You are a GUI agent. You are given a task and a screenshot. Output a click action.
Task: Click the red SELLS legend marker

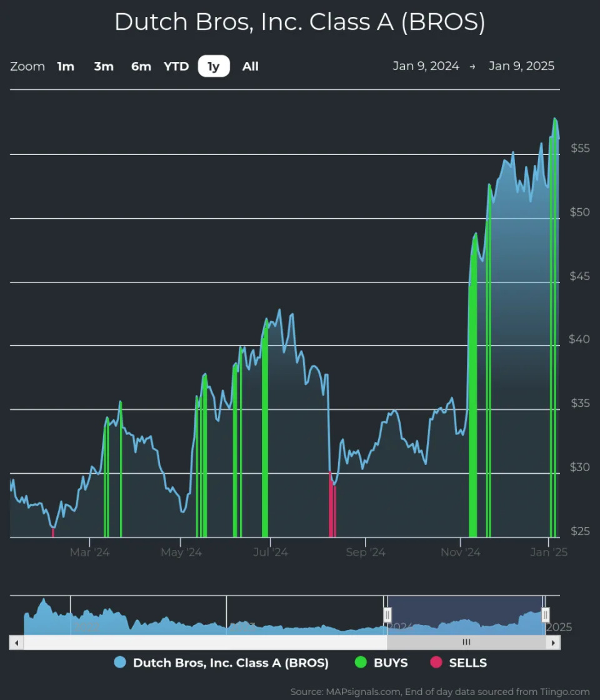pos(436,662)
